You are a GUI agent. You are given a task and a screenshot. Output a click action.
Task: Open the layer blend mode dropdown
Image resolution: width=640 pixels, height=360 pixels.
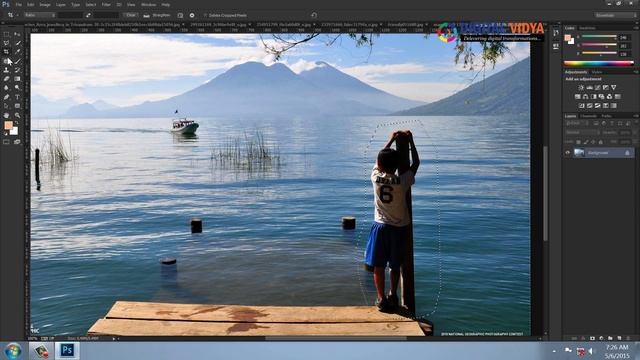click(x=582, y=132)
